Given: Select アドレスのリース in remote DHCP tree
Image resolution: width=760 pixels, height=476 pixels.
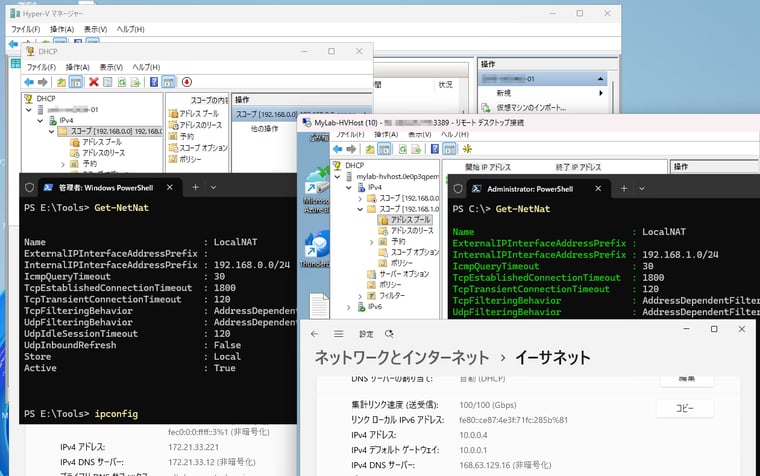Looking at the screenshot, I should pyautogui.click(x=412, y=231).
